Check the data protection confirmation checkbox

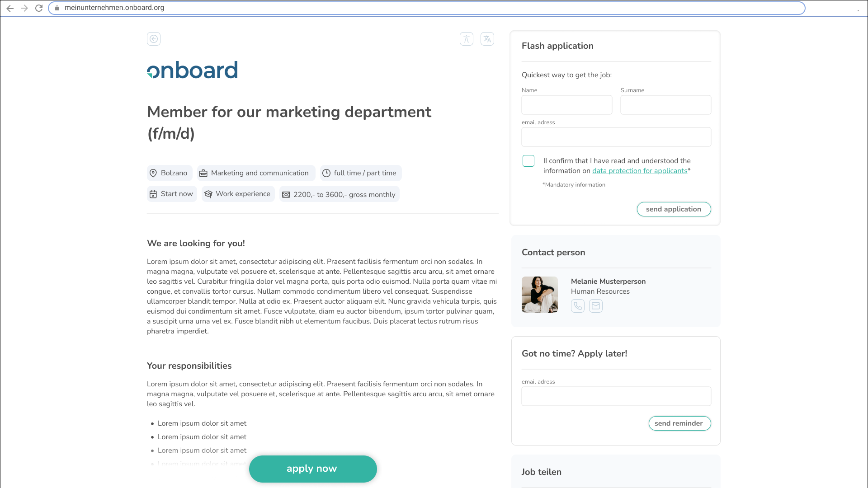pos(528,161)
